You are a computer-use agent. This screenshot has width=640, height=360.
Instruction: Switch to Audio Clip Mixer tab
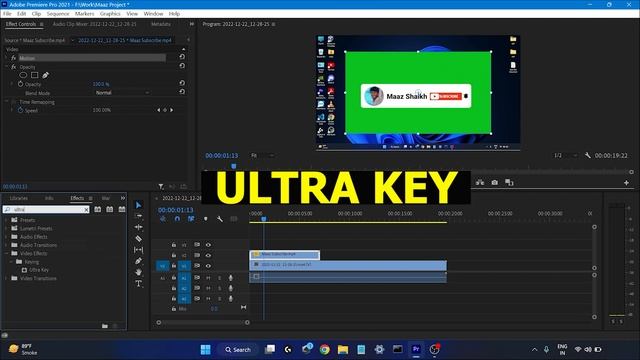95,24
